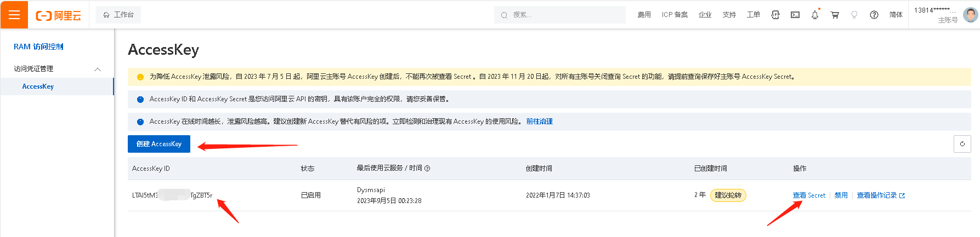The width and height of the screenshot is (980, 237).
Task: Click the AccessKey ID column header
Action: [151, 169]
